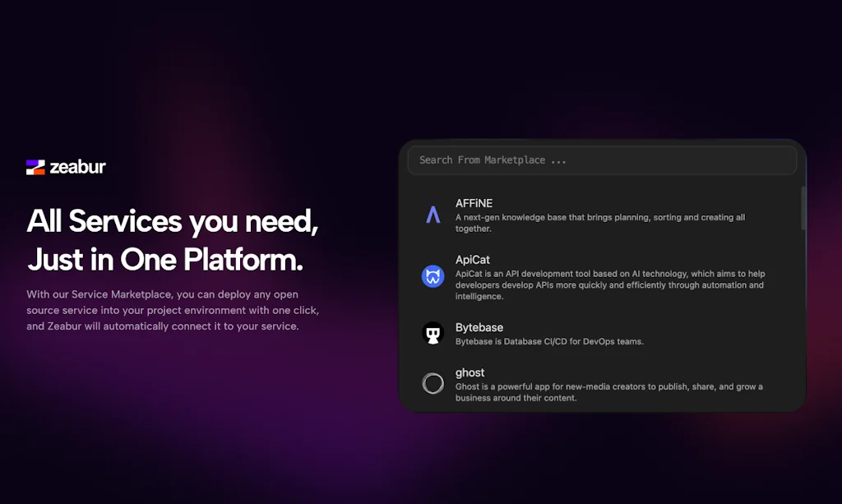Click the zeabur brand name text

(x=78, y=167)
